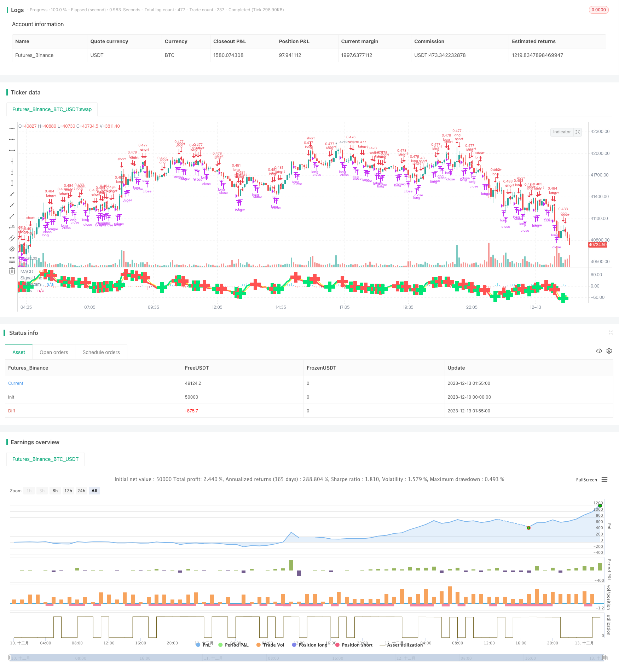Hide the Position short legend series
The image size is (619, 672).
tap(354, 645)
